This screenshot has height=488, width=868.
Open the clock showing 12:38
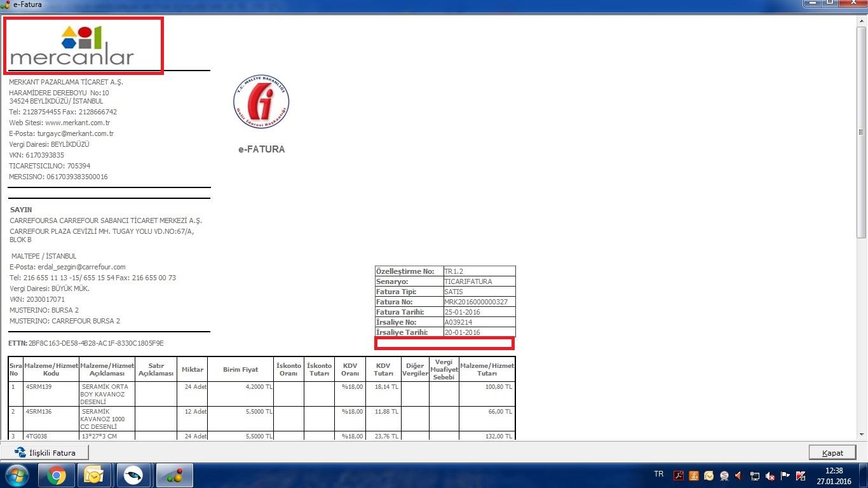(834, 476)
